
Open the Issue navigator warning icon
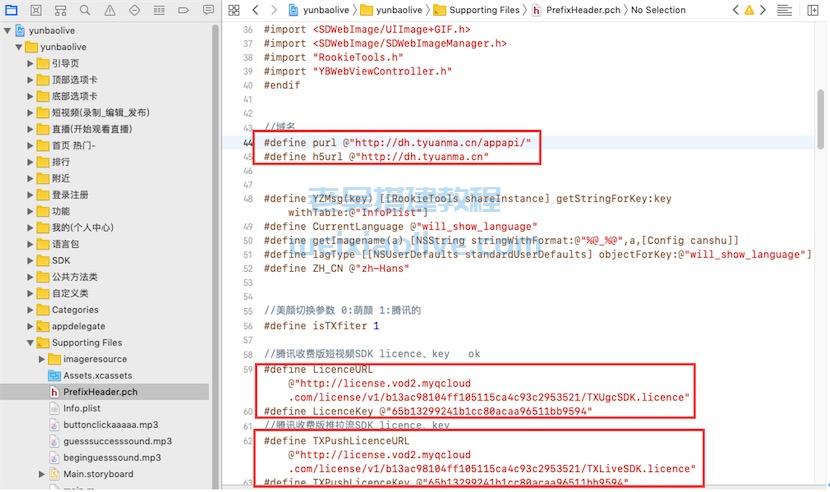pos(110,10)
